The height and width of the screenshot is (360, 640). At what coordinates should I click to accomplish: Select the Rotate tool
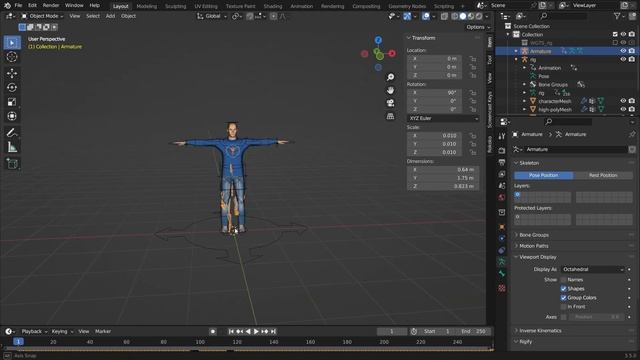12,87
